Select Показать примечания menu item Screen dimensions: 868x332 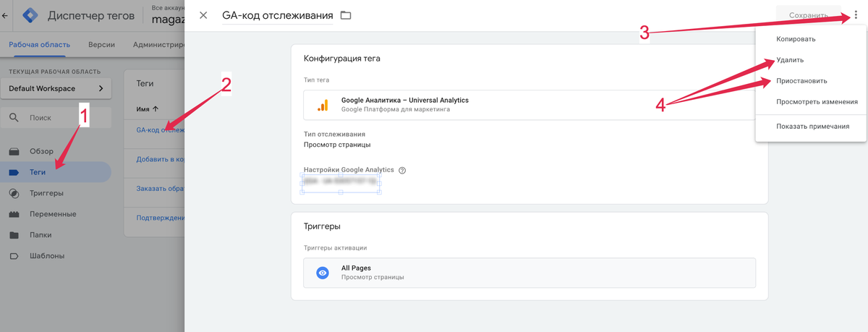(x=812, y=127)
